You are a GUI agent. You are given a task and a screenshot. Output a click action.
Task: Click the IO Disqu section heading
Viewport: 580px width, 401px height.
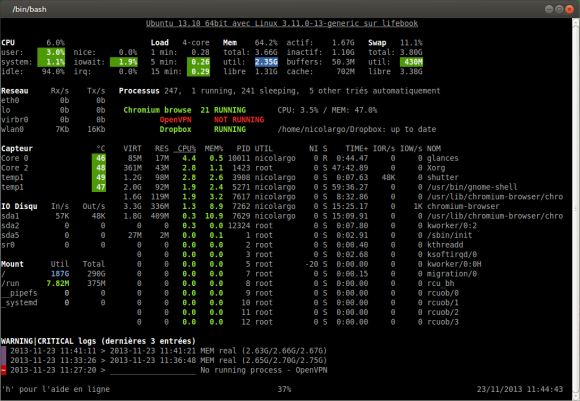(19, 206)
